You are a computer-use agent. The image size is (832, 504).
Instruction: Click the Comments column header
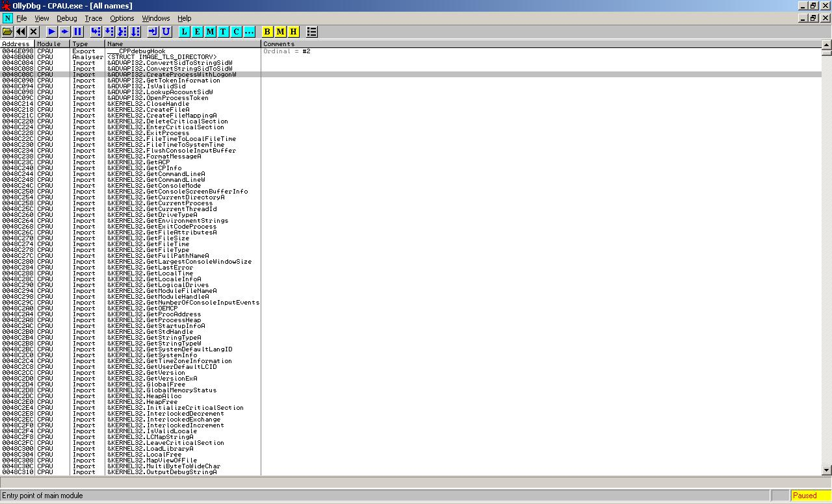coord(541,44)
